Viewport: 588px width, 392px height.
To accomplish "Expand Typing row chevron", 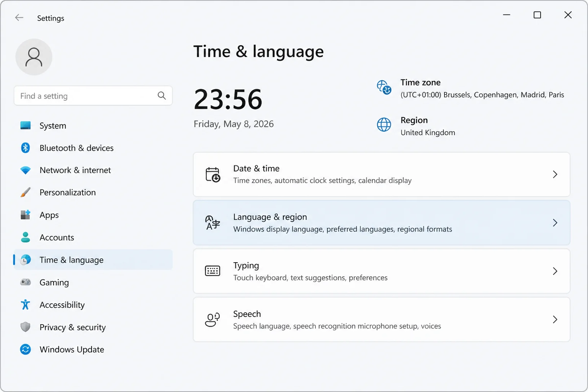I will click(x=555, y=271).
